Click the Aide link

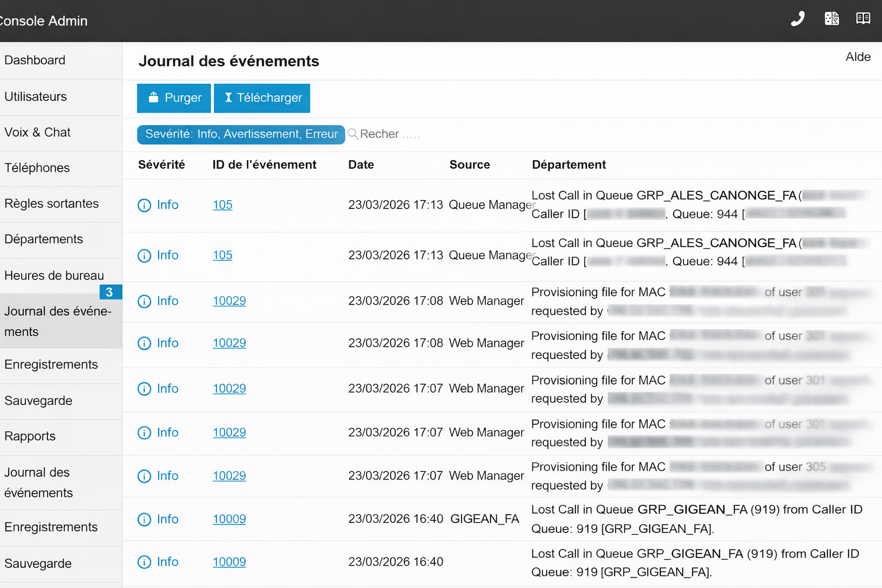pos(858,57)
